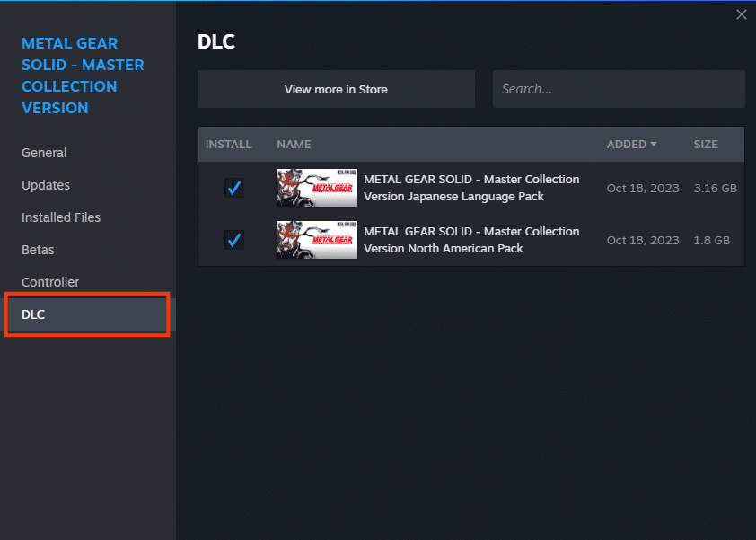The image size is (756, 540).
Task: Click the DLC page heading
Action: coord(216,42)
